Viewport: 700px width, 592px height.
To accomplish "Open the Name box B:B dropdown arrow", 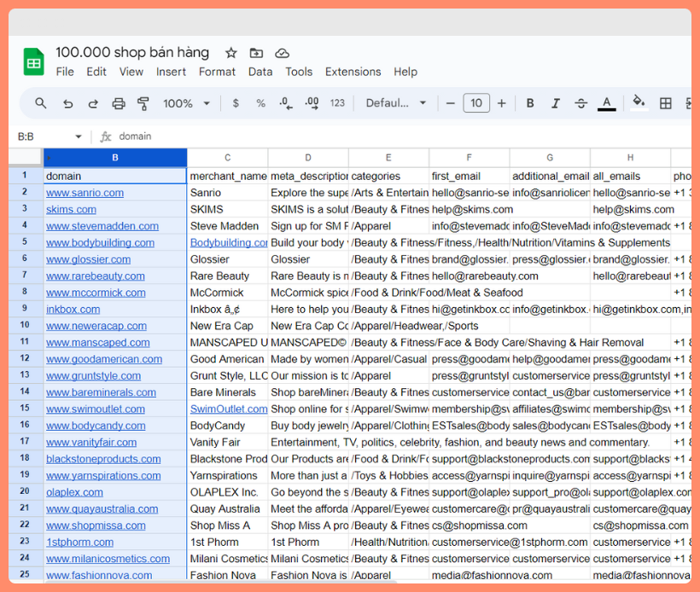I will point(79,136).
